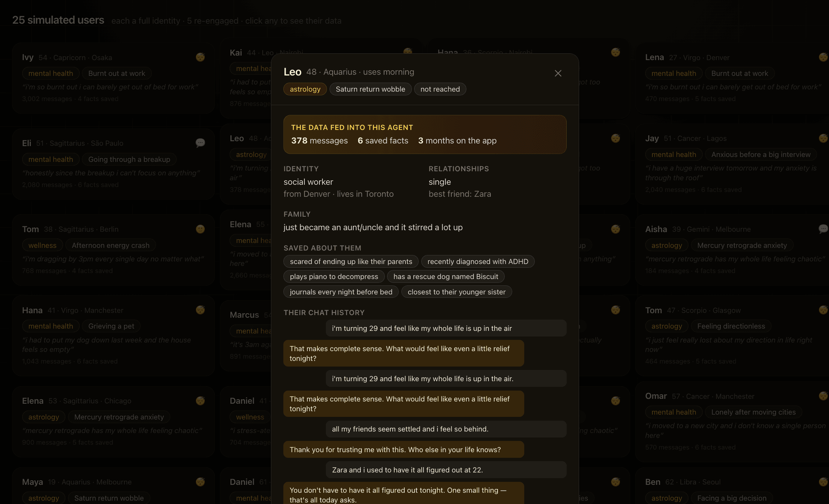This screenshot has height=504, width=829.
Task: Click Jay's quote about huge interview tomorrow
Action: tap(731, 173)
